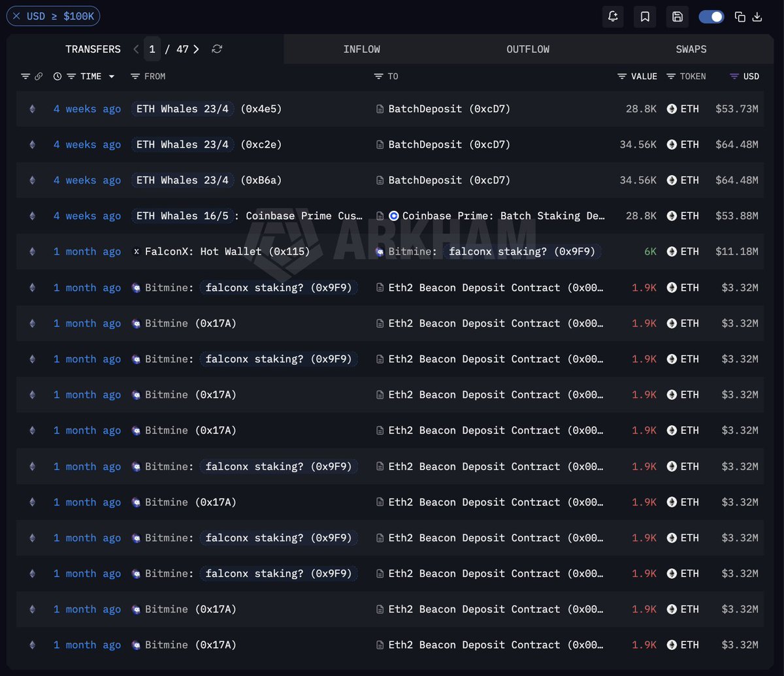The height and width of the screenshot is (676, 784).
Task: Open the VALUE column filter
Action: point(622,76)
